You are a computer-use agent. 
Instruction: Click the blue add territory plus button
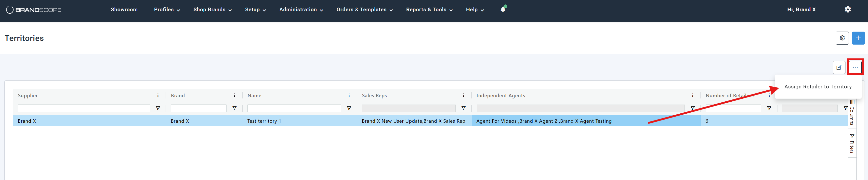pos(858,38)
